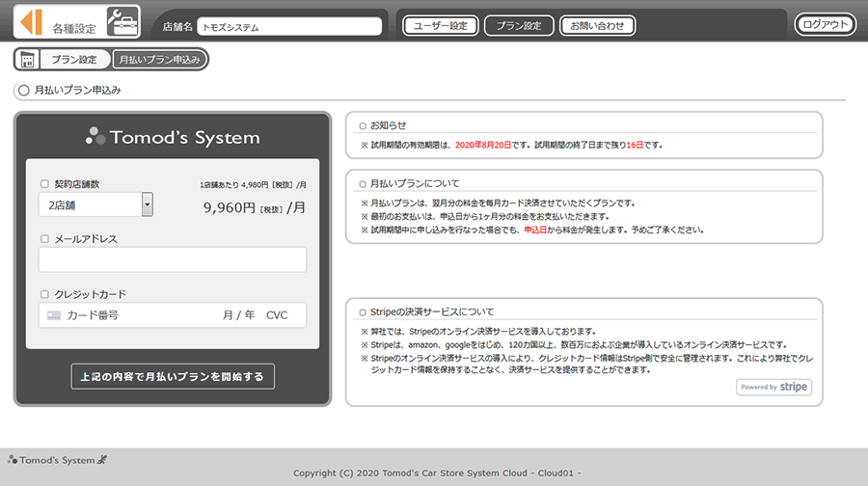Toggle the 月払いプランについて section checkbox
This screenshot has height=486, width=868.
pyautogui.click(x=363, y=184)
